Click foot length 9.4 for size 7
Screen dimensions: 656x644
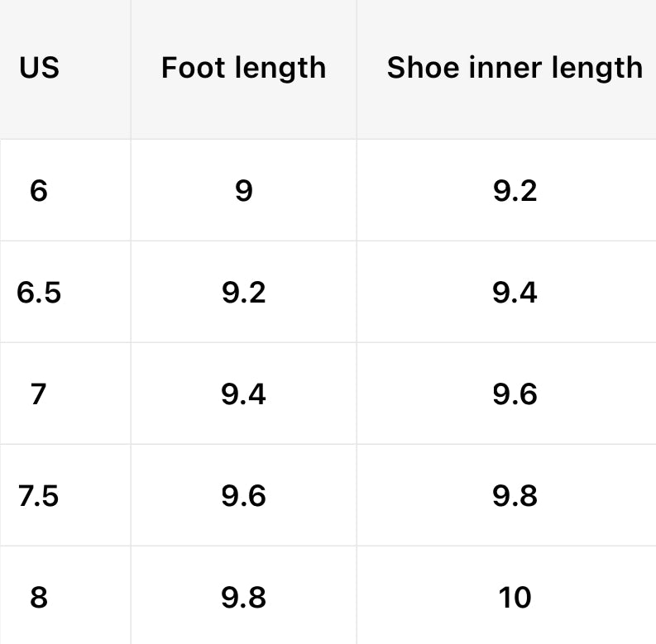(243, 394)
